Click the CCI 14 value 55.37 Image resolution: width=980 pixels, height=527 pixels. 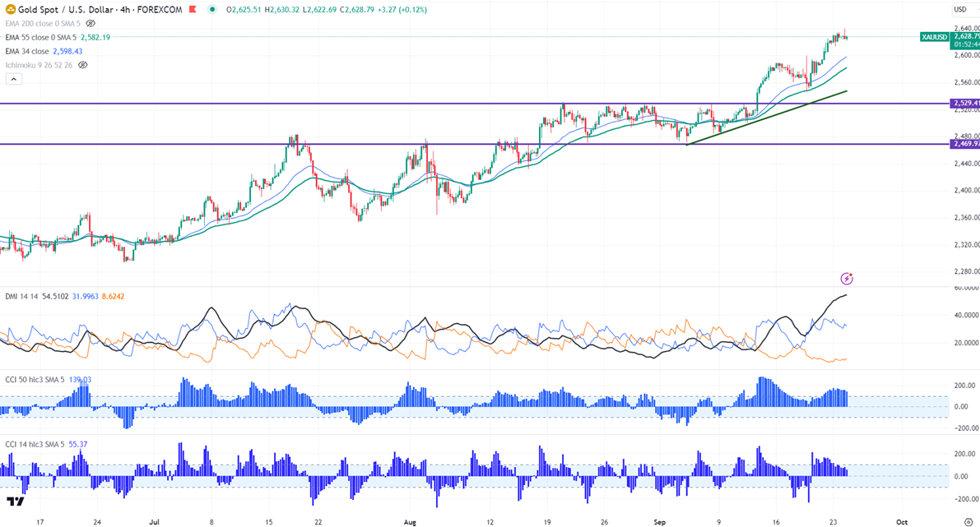click(x=78, y=445)
